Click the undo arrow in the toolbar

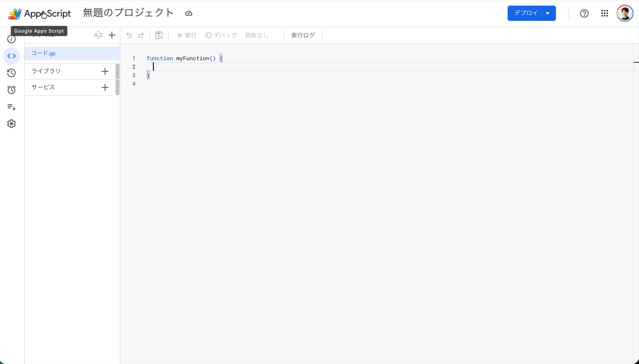[x=129, y=35]
